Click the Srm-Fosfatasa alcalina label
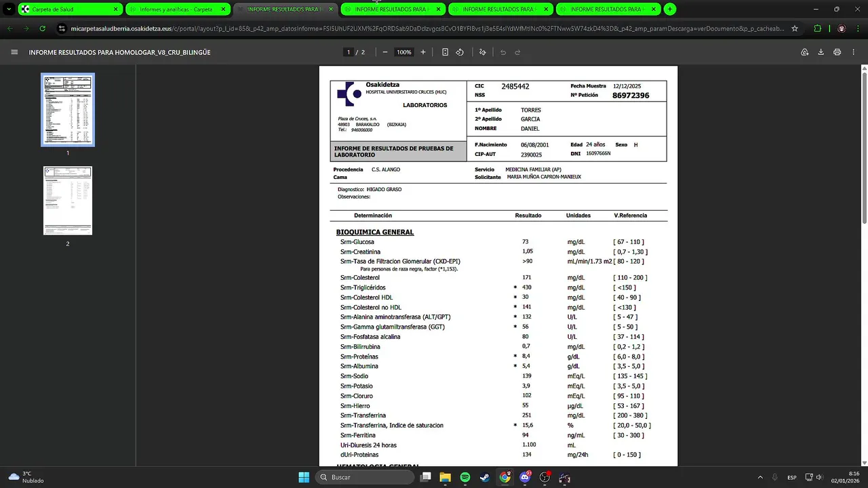Viewport: 868px width, 488px height. tap(370, 337)
